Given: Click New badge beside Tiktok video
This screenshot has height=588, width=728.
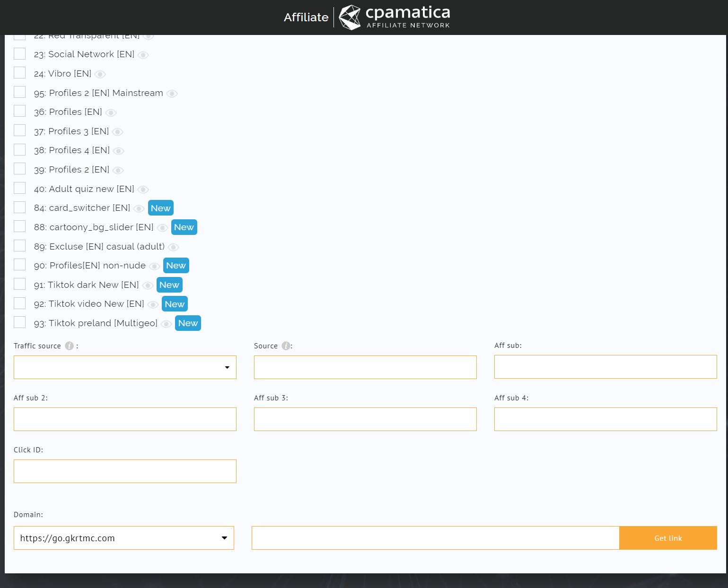Looking at the screenshot, I should pyautogui.click(x=175, y=304).
